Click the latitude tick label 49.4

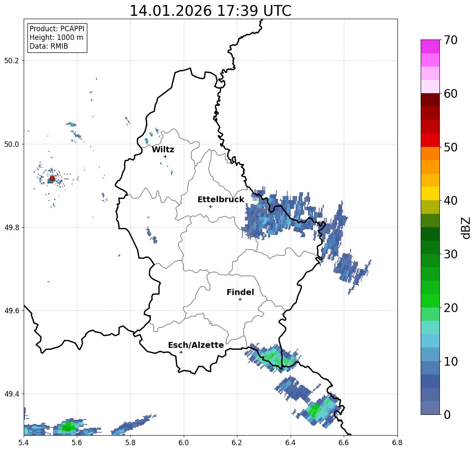[11, 394]
